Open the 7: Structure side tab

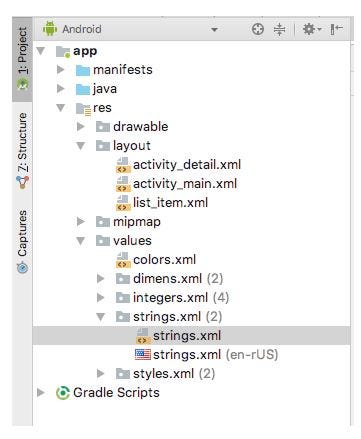[22, 151]
